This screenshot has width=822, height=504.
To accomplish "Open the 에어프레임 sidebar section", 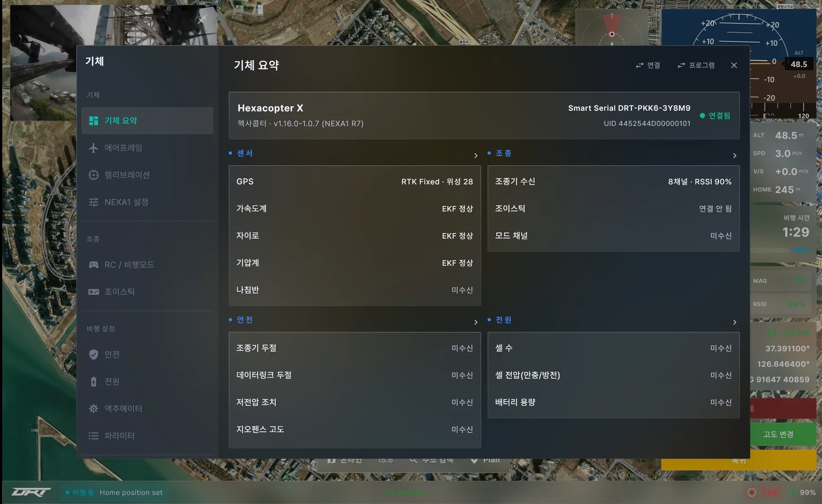I will coord(147,148).
